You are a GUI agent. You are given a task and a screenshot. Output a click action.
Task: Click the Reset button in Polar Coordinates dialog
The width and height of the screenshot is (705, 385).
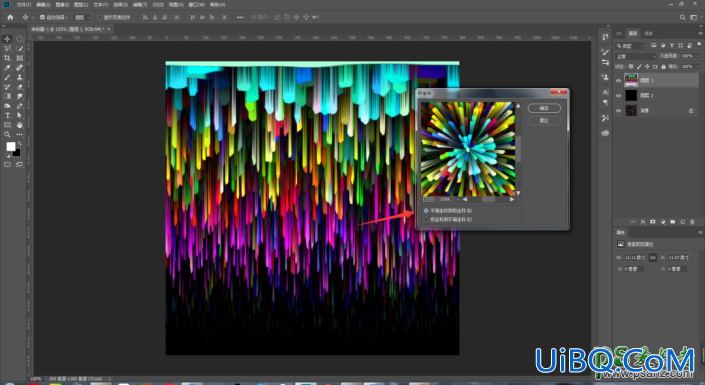[544, 121]
